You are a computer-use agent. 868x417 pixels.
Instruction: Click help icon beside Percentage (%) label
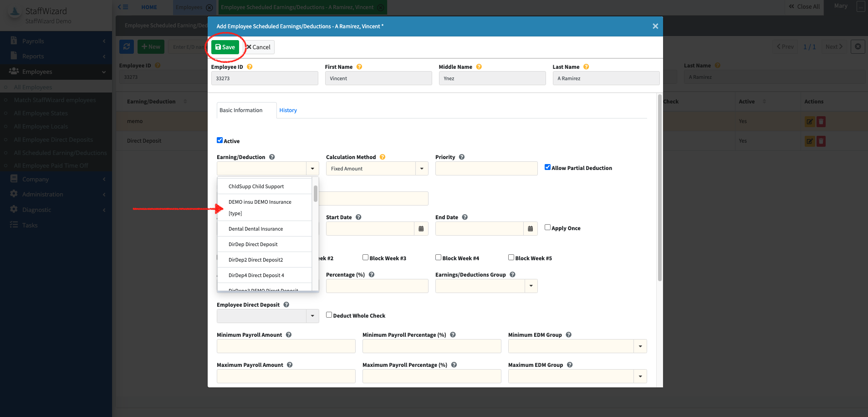click(372, 275)
